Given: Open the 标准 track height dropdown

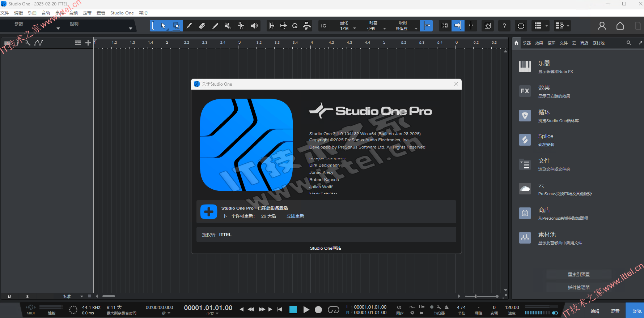Looking at the screenshot, I should pos(73,296).
